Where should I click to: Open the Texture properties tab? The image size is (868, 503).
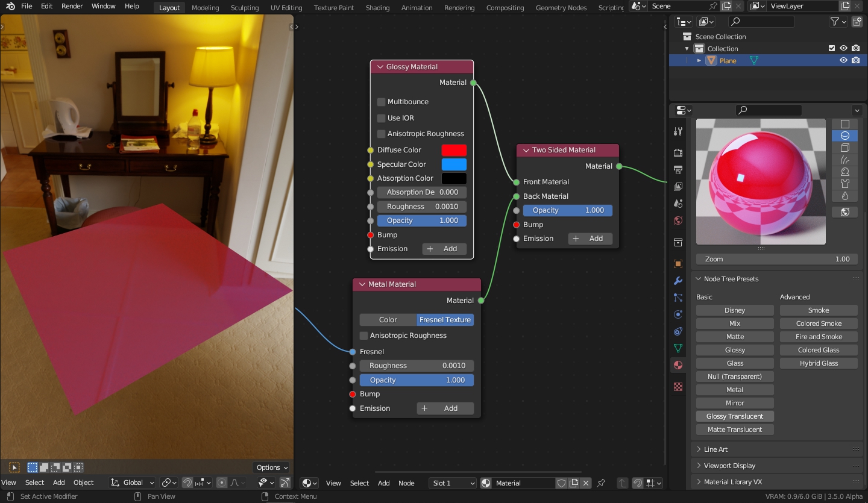click(678, 387)
